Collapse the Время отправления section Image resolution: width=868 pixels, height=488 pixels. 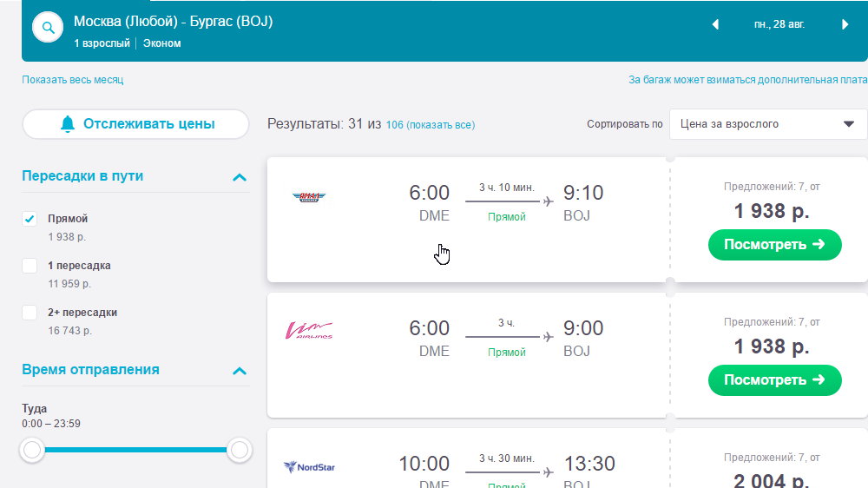tap(240, 371)
